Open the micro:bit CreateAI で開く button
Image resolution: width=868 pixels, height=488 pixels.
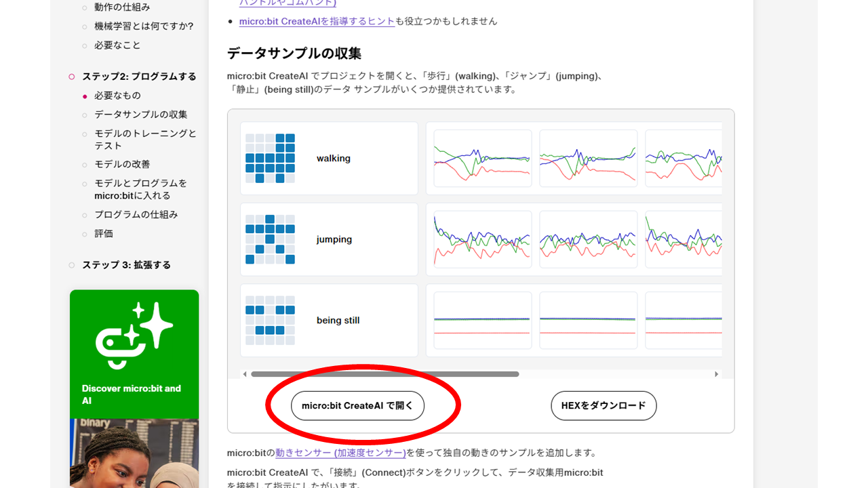click(x=357, y=405)
